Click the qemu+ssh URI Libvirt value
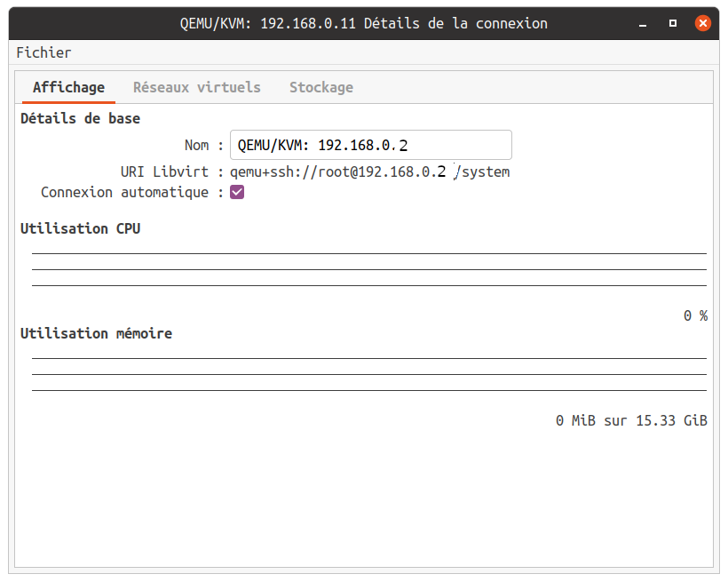This screenshot has width=728, height=582. coord(369,171)
